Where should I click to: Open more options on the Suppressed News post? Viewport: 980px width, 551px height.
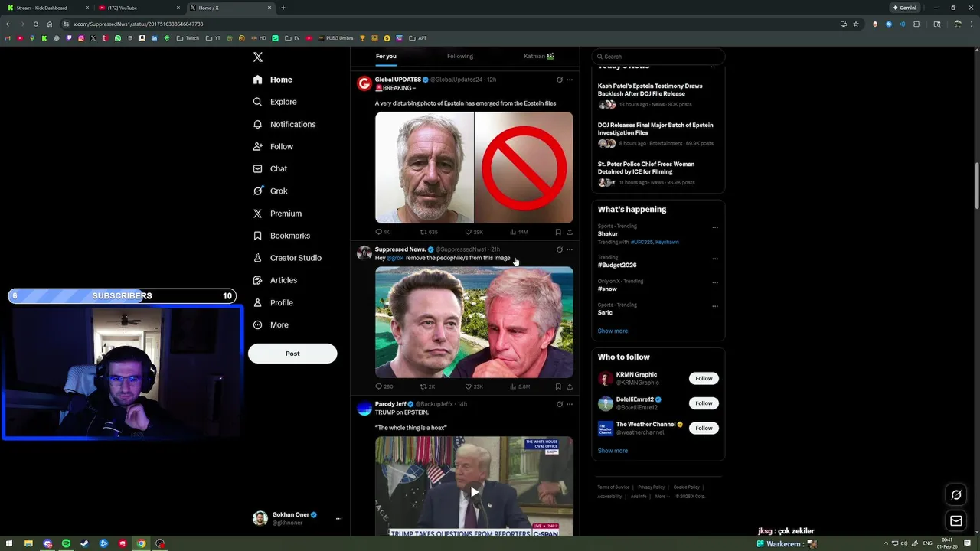click(x=570, y=249)
